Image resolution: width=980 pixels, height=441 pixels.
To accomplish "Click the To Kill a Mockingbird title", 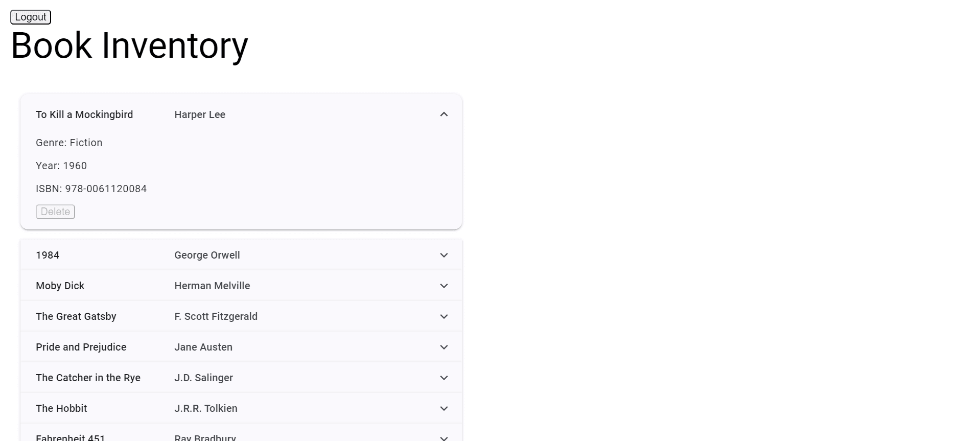I will tap(84, 114).
